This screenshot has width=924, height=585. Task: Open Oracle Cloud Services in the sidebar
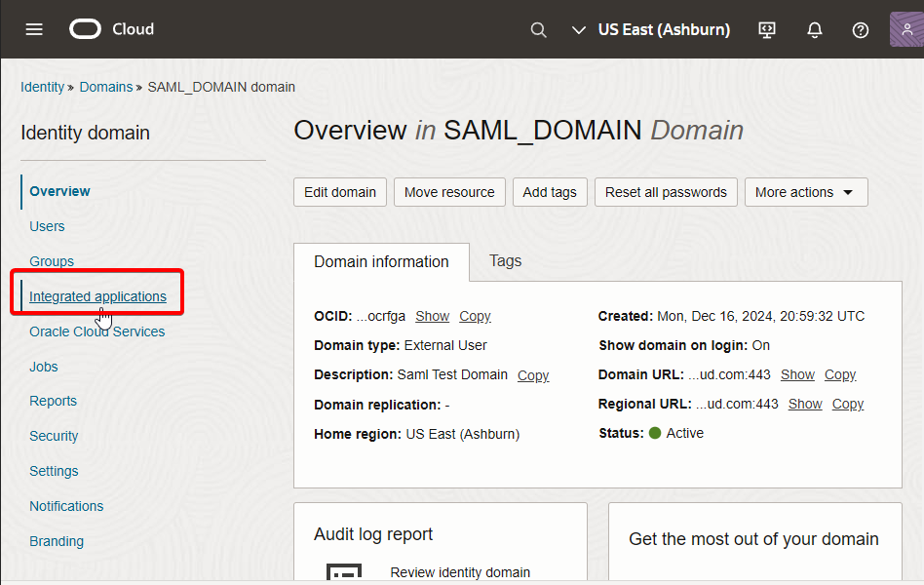click(x=97, y=331)
